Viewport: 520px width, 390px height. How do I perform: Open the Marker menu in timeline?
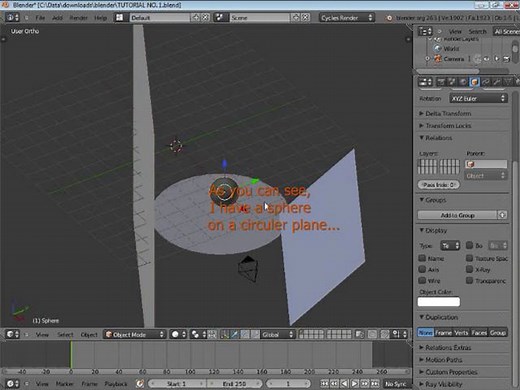[64, 384]
